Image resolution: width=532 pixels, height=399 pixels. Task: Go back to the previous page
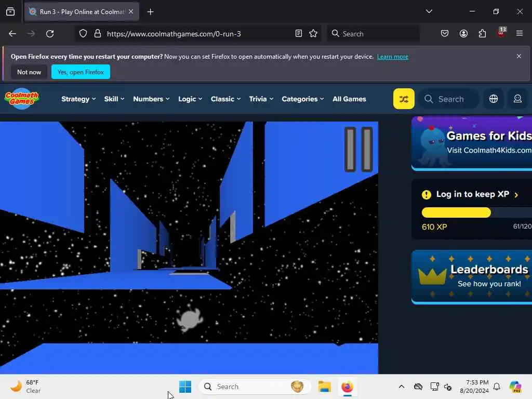click(12, 34)
